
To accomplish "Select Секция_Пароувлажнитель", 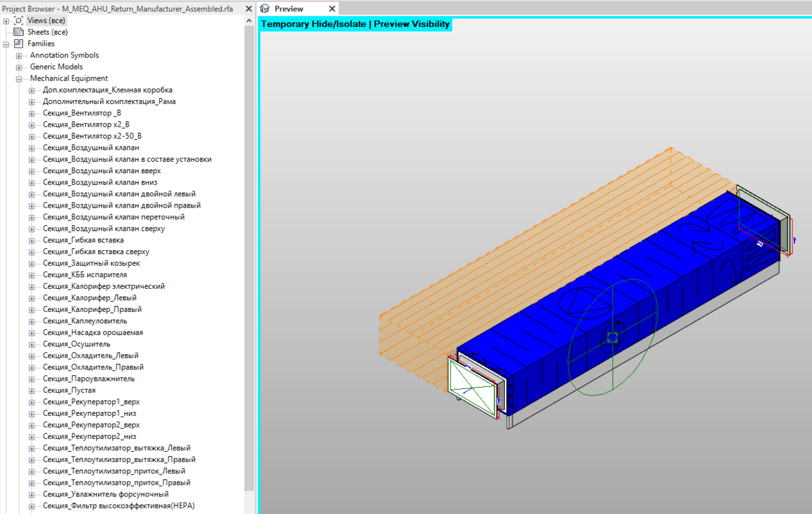I will pos(89,379).
